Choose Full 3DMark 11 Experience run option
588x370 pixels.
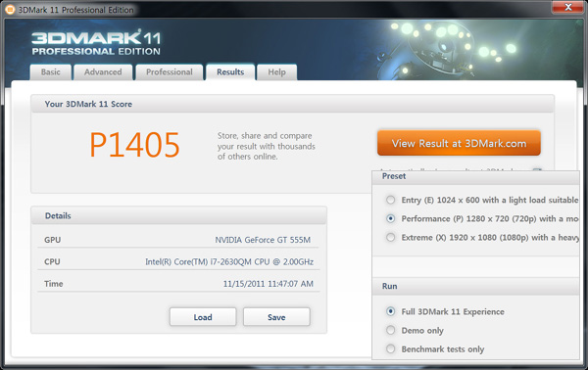tap(390, 311)
